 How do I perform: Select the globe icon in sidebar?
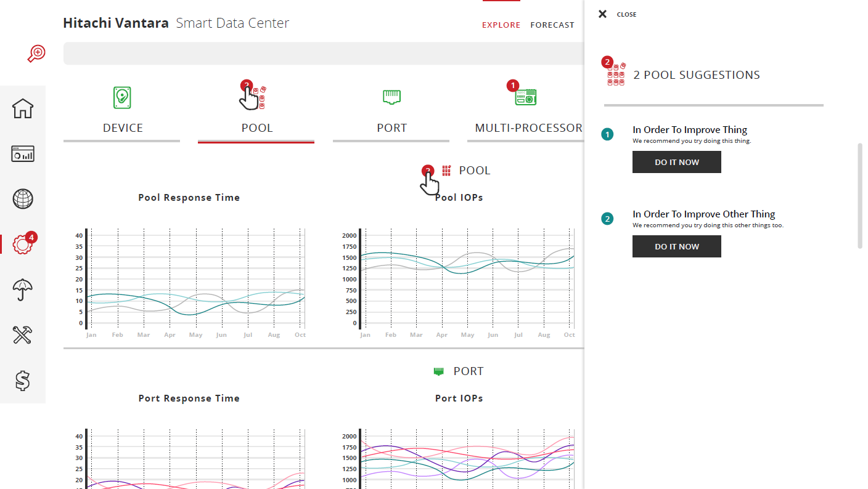(x=23, y=199)
